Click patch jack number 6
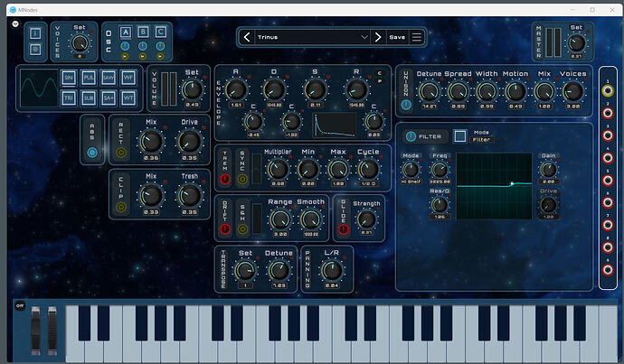The width and height of the screenshot is (624, 364). [x=608, y=202]
